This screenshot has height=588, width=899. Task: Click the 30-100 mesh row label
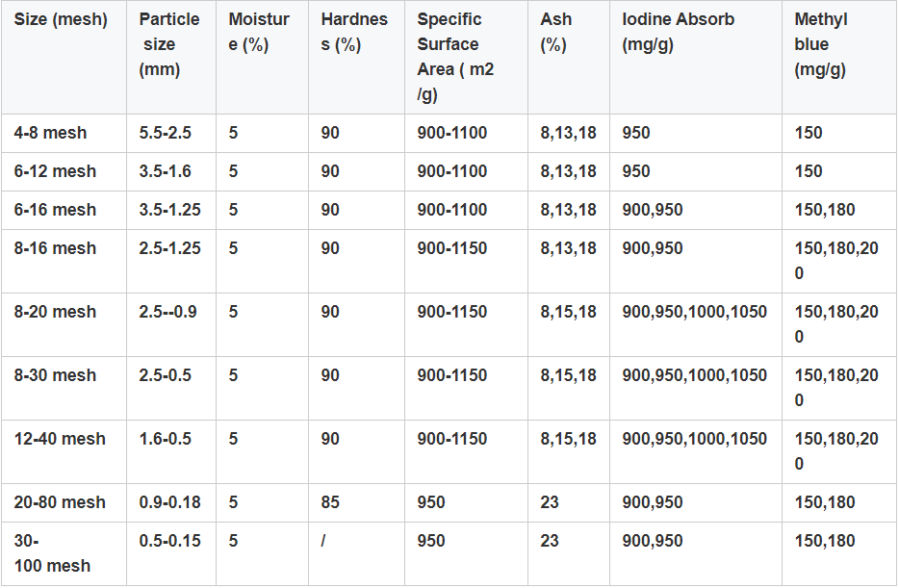(52, 553)
